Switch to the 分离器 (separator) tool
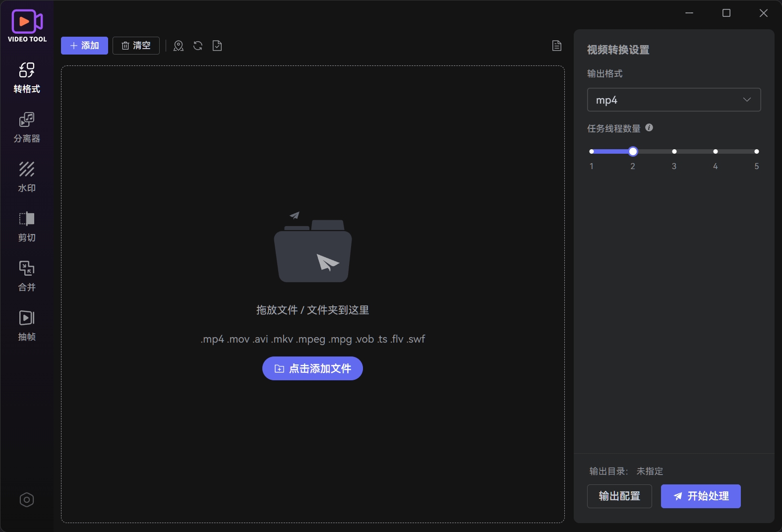Image resolution: width=782 pixels, height=532 pixels. pos(27,127)
